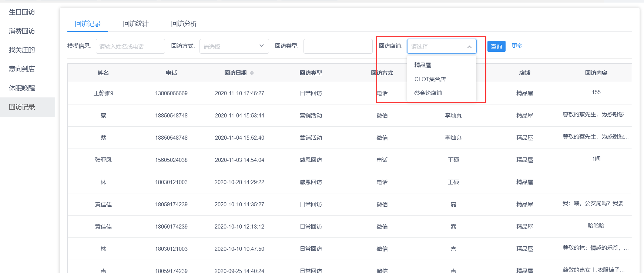Click the date 2020-10-10 10:47:50

239,249
